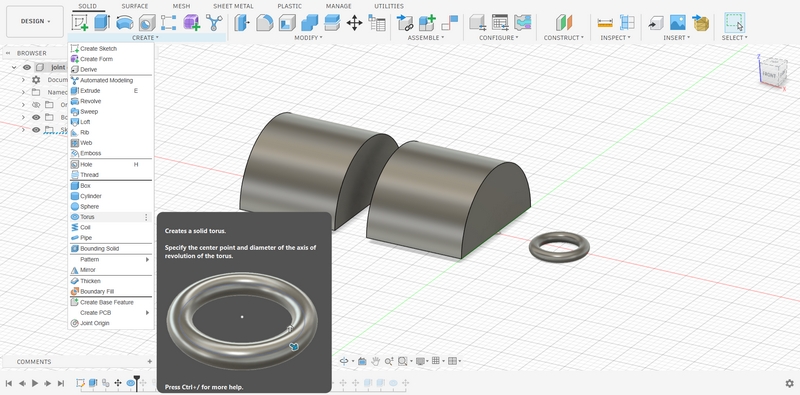Image resolution: width=800 pixels, height=395 pixels.
Task: Click the Insert Mesh icon
Action: pos(701,22)
